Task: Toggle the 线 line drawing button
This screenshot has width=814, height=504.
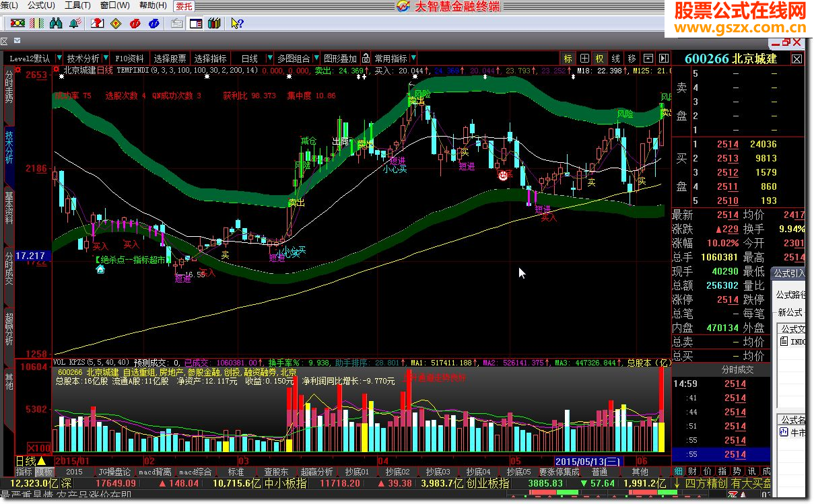Action: pos(615,59)
